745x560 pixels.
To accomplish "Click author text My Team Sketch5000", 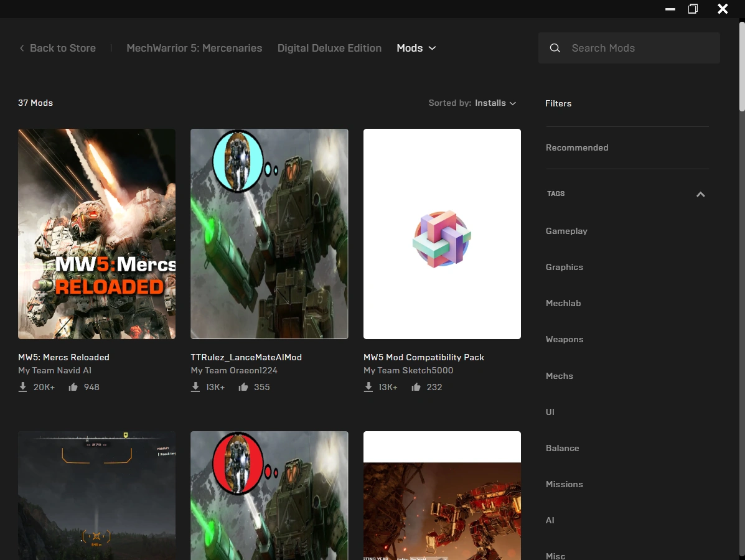I will [408, 370].
